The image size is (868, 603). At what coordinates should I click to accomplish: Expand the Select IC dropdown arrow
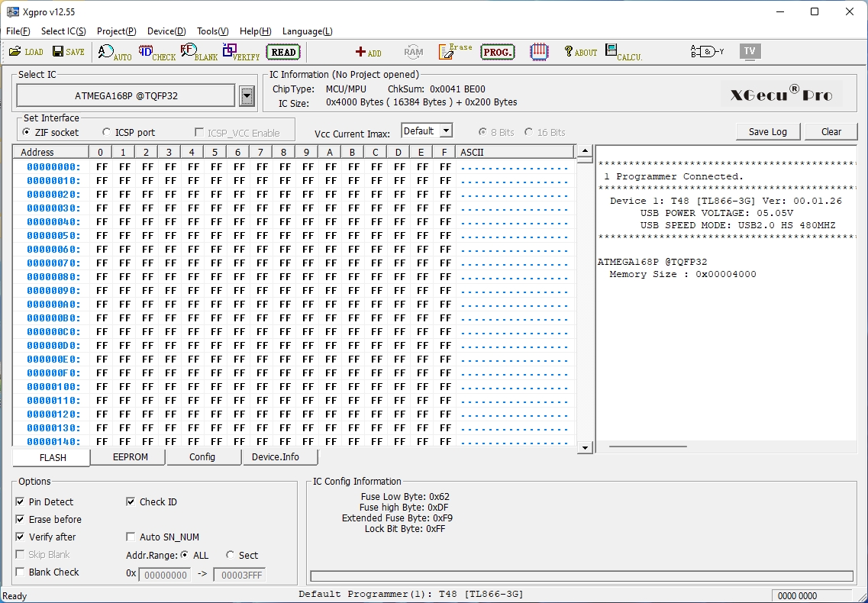coord(247,96)
